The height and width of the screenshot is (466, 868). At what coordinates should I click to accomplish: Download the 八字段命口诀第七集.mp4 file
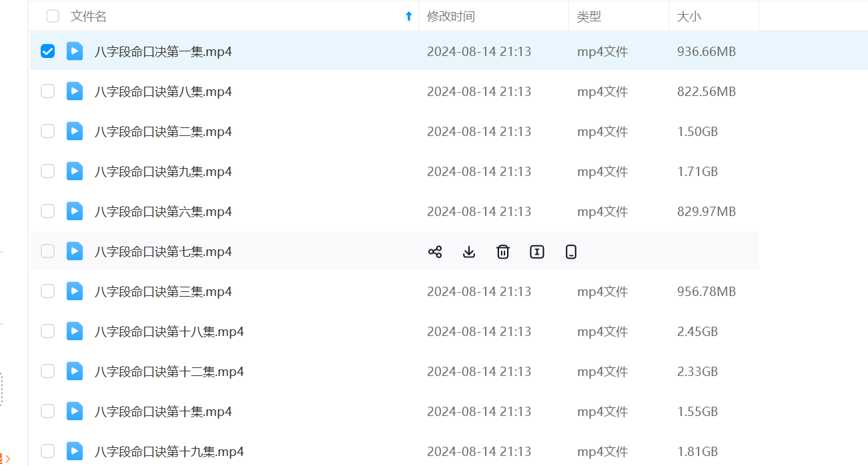coord(469,251)
